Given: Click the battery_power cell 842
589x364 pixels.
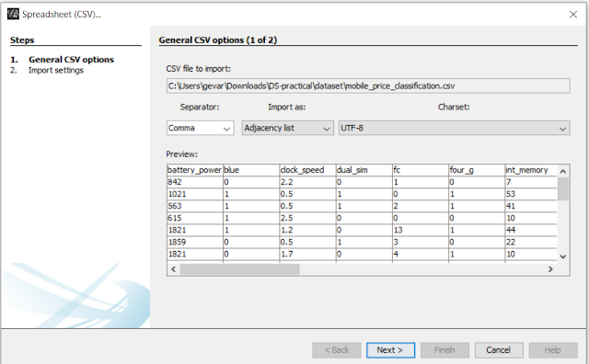Looking at the screenshot, I should click(x=194, y=182).
